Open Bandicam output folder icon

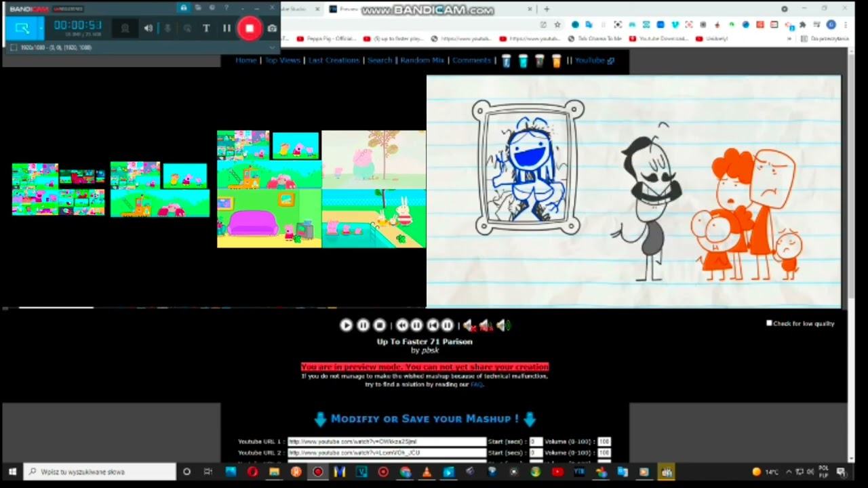point(198,8)
